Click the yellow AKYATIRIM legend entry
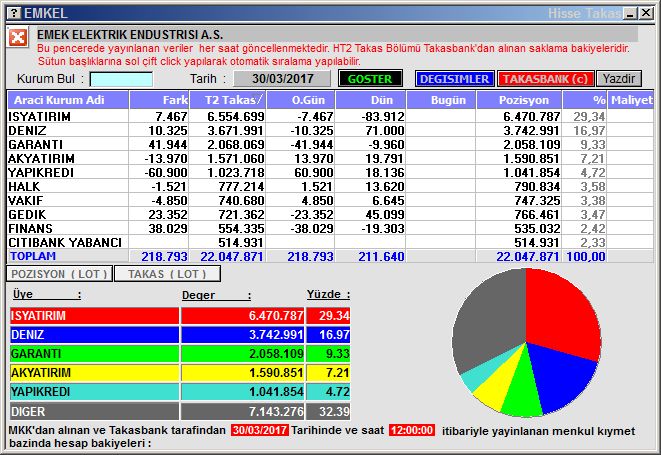This screenshot has width=661, height=455. point(93,373)
